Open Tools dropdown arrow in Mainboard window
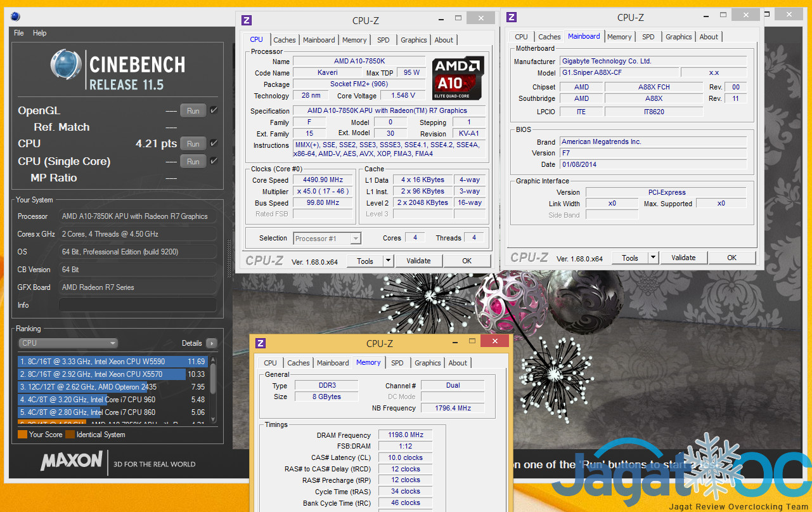 [653, 258]
